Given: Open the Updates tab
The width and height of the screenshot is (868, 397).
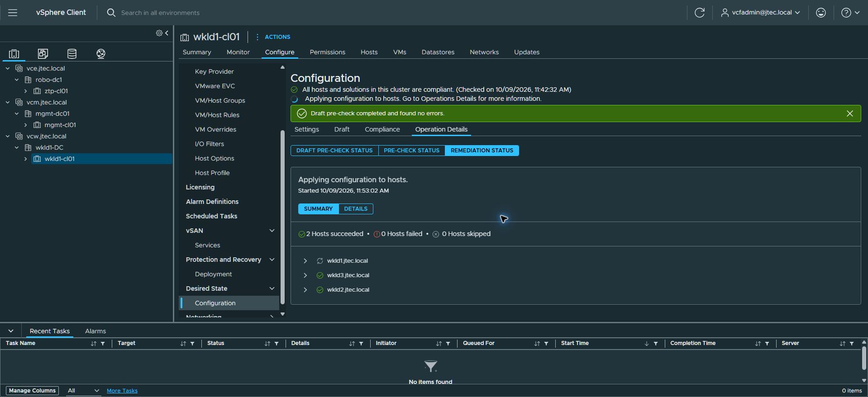Looking at the screenshot, I should click(526, 52).
